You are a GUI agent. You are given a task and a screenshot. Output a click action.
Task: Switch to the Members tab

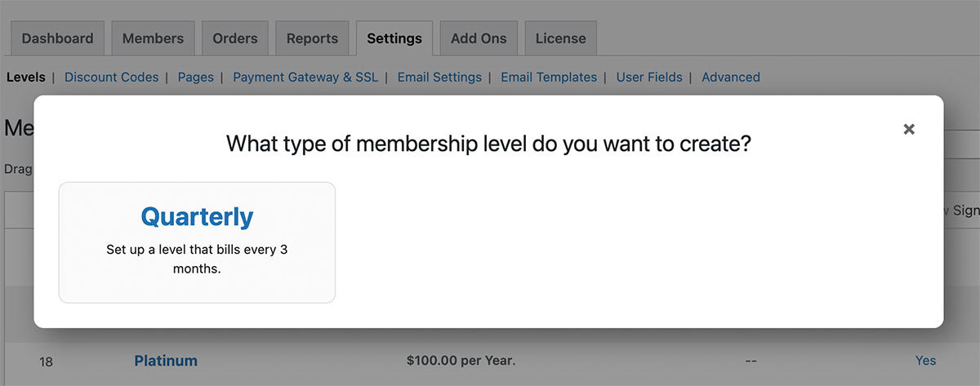[x=153, y=38]
